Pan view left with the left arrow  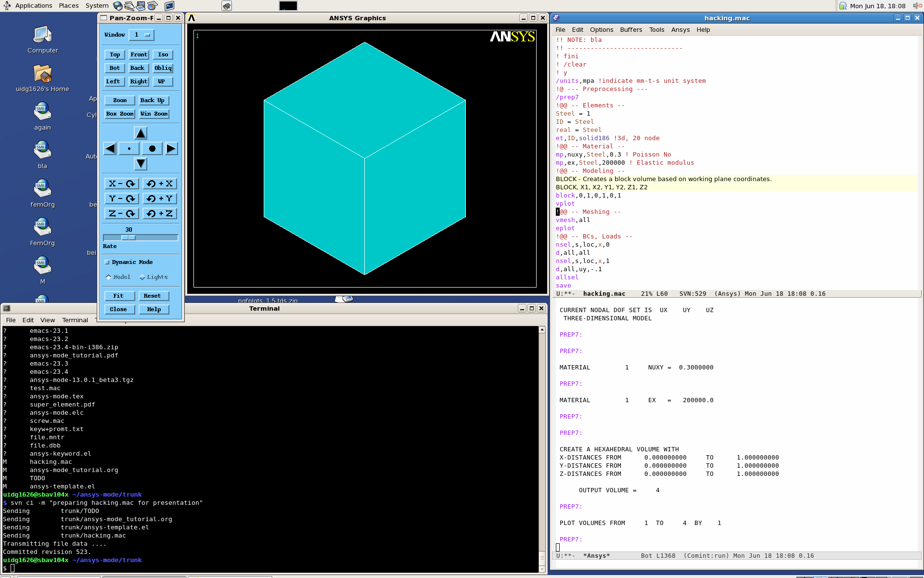pyautogui.click(x=110, y=149)
